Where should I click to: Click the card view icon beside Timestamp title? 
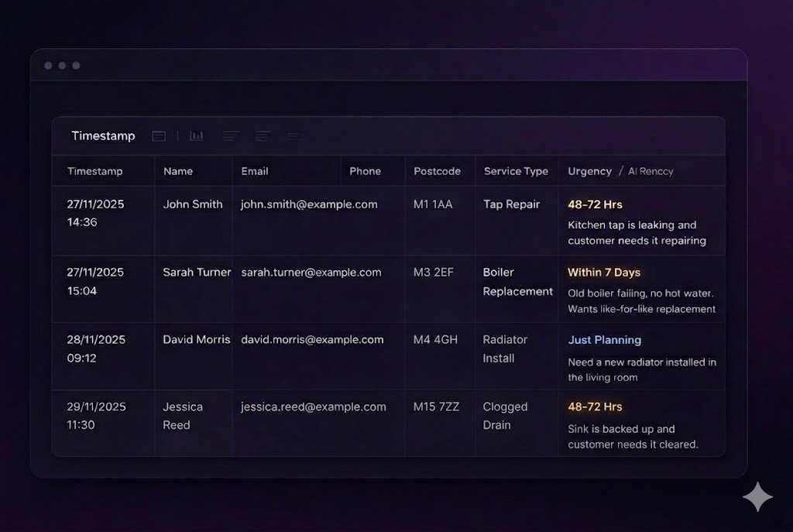(x=159, y=136)
